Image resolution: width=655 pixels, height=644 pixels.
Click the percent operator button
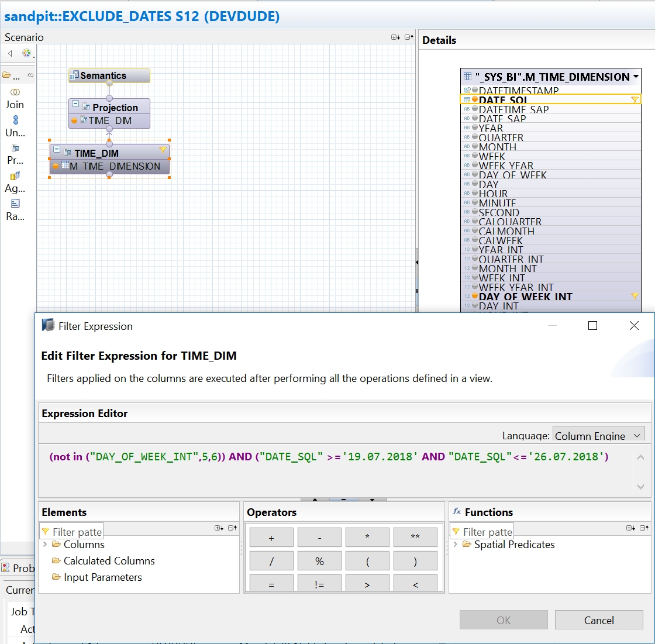coord(319,561)
